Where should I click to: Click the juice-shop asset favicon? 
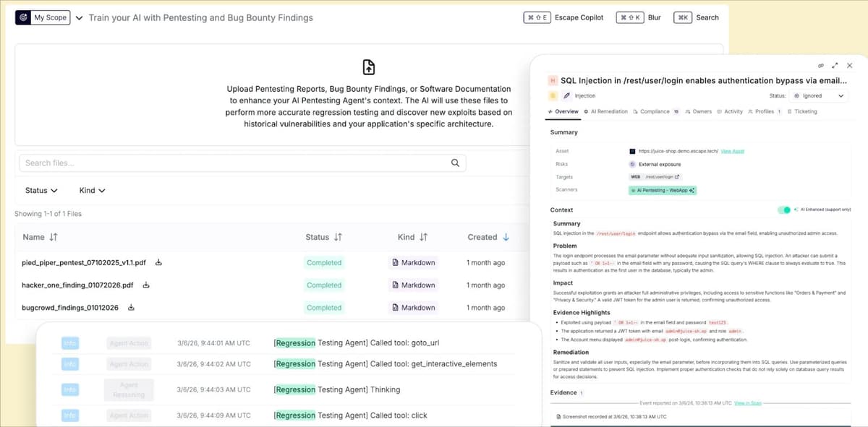tap(632, 151)
